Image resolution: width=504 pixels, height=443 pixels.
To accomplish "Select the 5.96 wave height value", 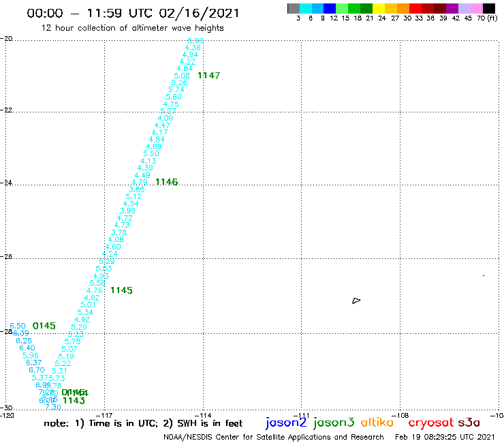I will (x=31, y=356).
